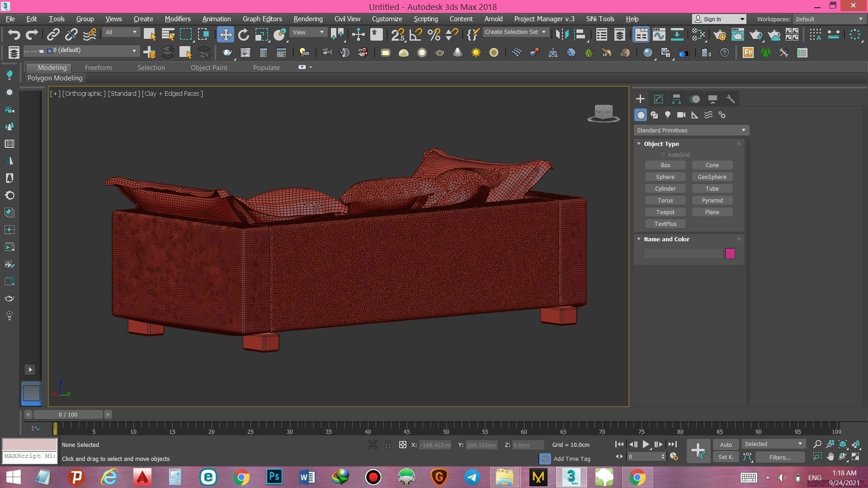The height and width of the screenshot is (488, 868).
Task: Open the Rendering menu
Action: (308, 19)
